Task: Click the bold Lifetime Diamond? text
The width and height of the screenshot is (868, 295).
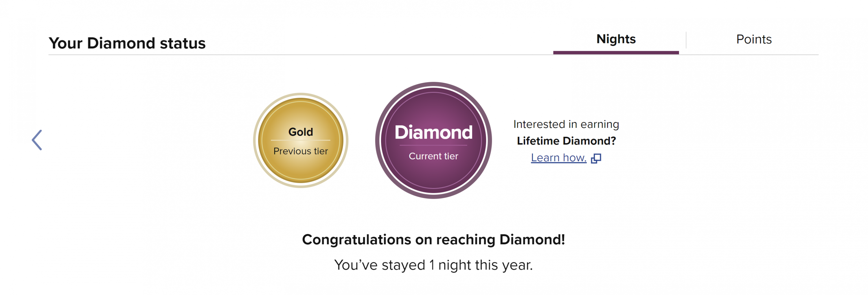Action: pyautogui.click(x=567, y=141)
